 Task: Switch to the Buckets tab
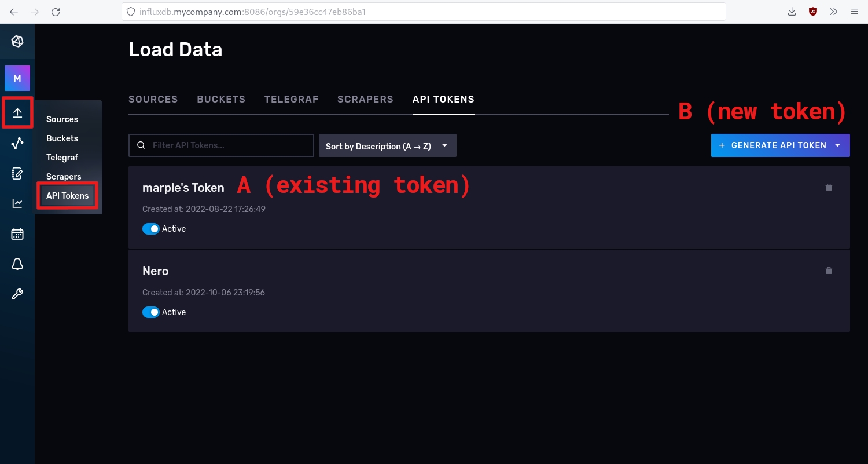221,99
